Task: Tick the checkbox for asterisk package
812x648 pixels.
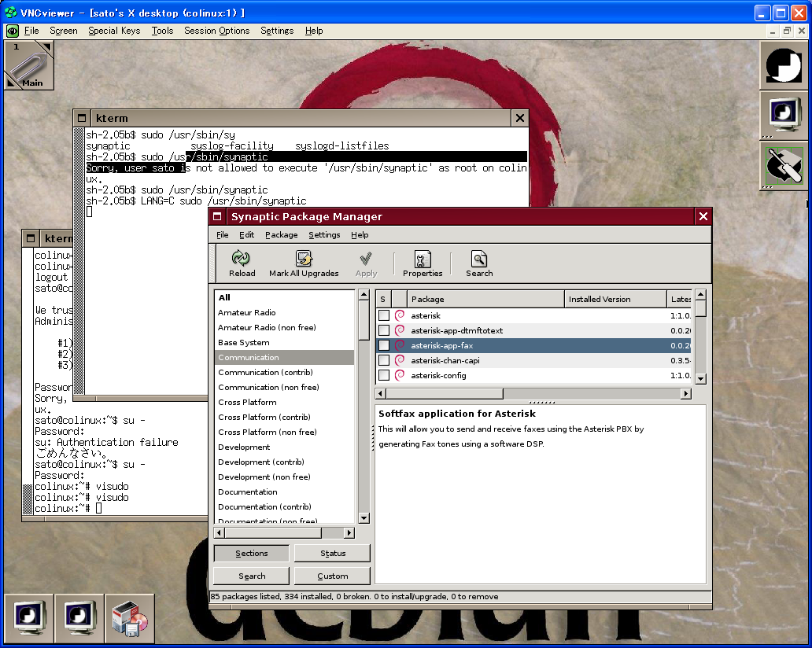Action: [384, 315]
